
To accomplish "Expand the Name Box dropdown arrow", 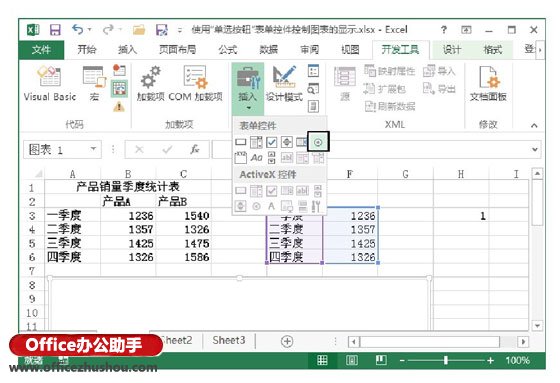I will (94, 149).
